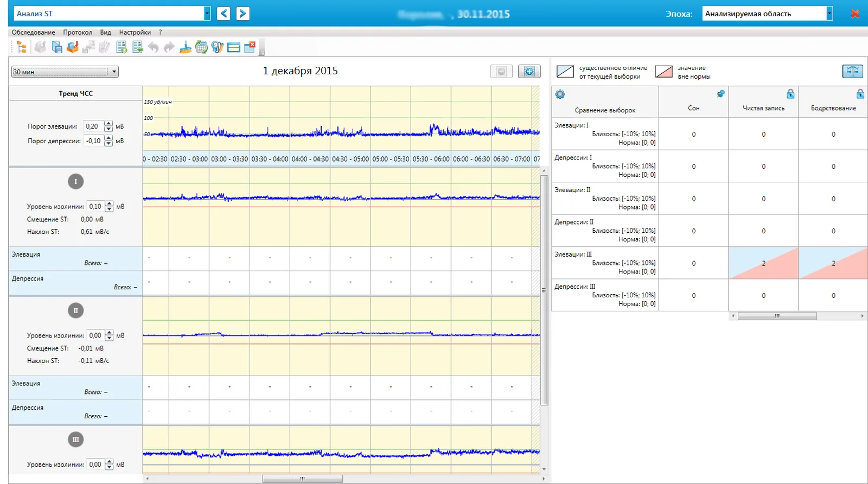Open comparison settings gear icon
This screenshot has width=868, height=484.
560,94
